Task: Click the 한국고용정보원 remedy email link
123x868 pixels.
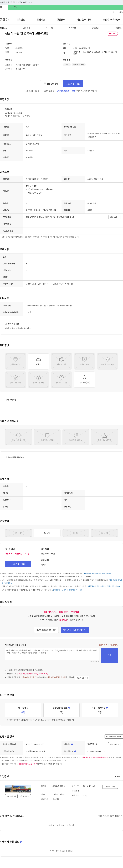Action: (32, 674)
